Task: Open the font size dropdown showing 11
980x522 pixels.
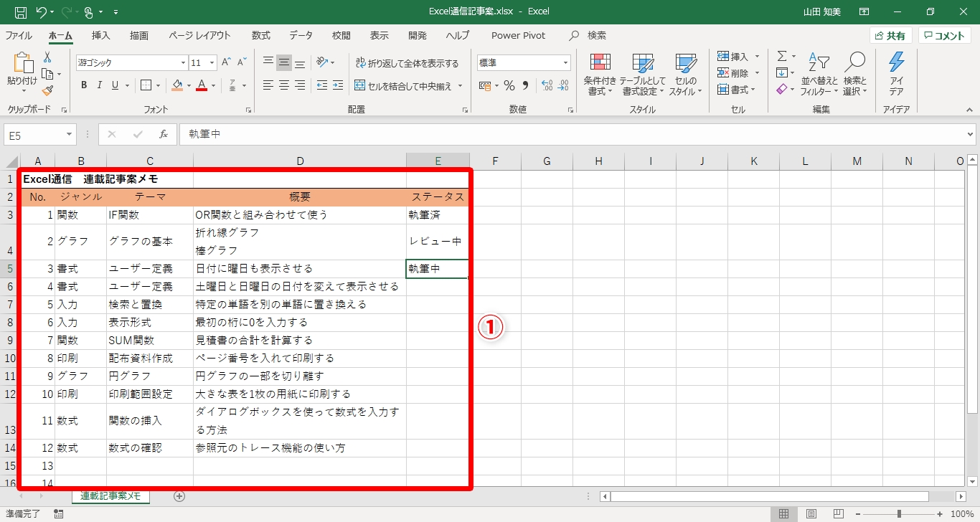Action: click(212, 63)
